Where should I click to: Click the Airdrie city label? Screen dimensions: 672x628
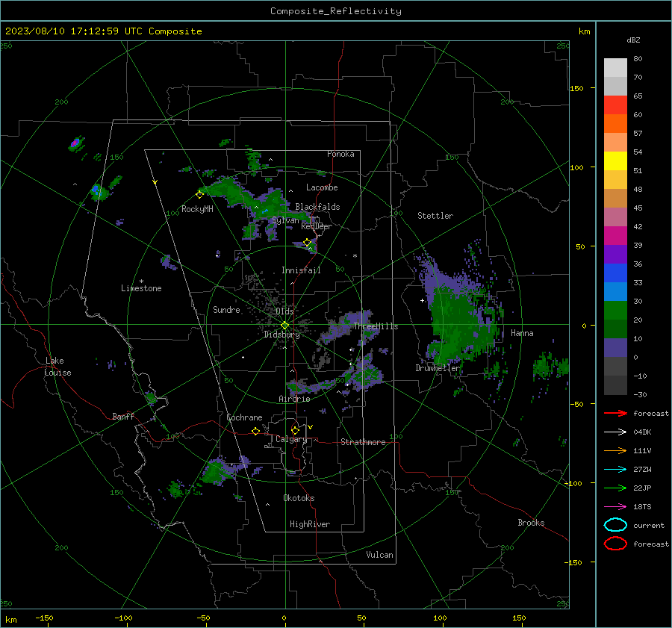(x=294, y=399)
